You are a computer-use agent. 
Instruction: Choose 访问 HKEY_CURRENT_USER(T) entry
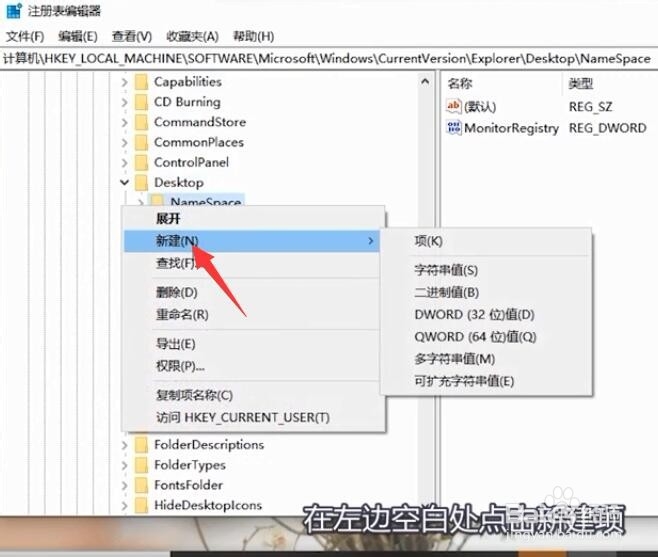coord(254,418)
